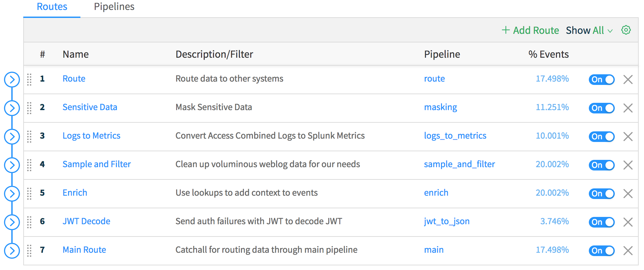Click the JWT Decode route name
Image resolution: width=644 pixels, height=270 pixels.
tap(86, 221)
